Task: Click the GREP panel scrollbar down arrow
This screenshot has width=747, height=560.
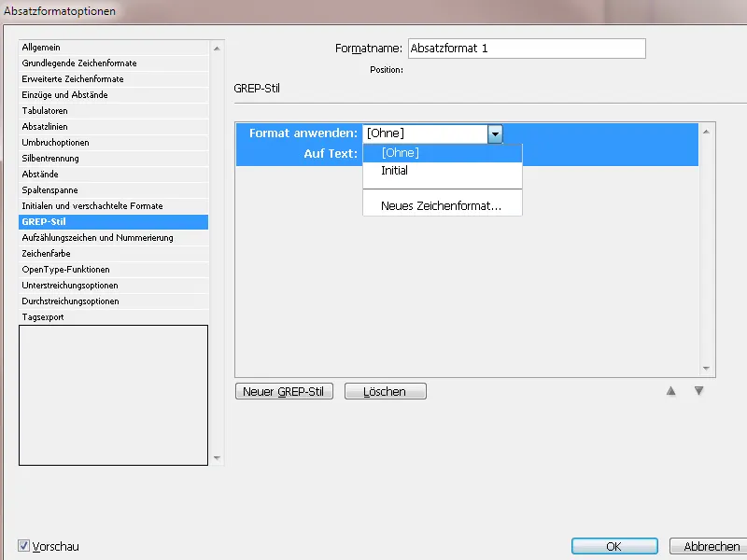Action: coord(706,368)
